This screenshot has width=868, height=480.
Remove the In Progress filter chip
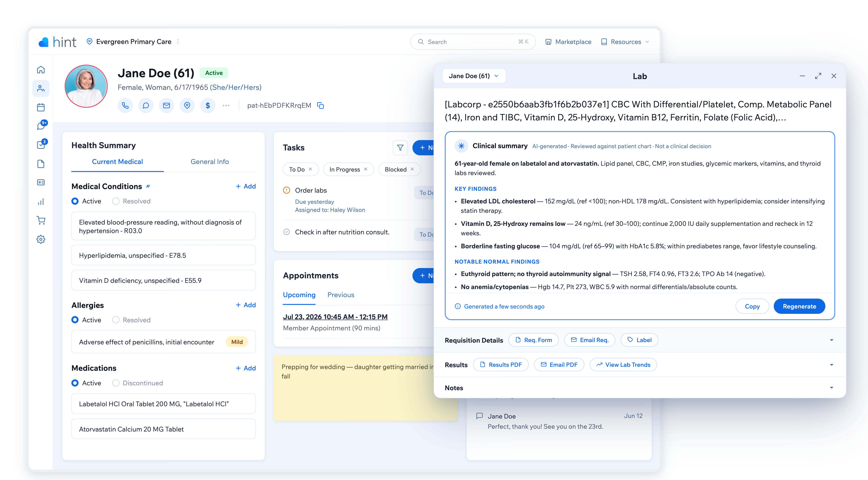[366, 169]
